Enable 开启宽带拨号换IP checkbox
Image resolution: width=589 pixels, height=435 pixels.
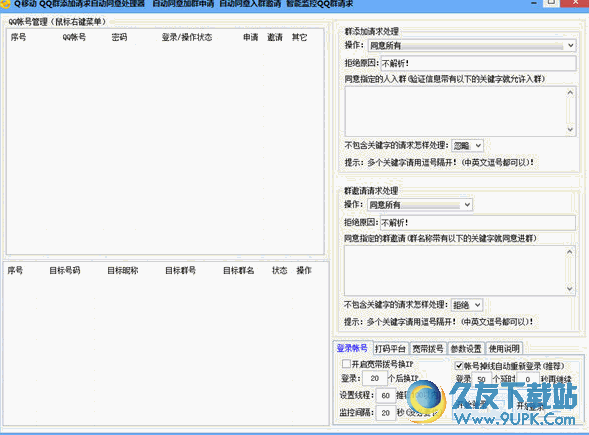point(346,364)
